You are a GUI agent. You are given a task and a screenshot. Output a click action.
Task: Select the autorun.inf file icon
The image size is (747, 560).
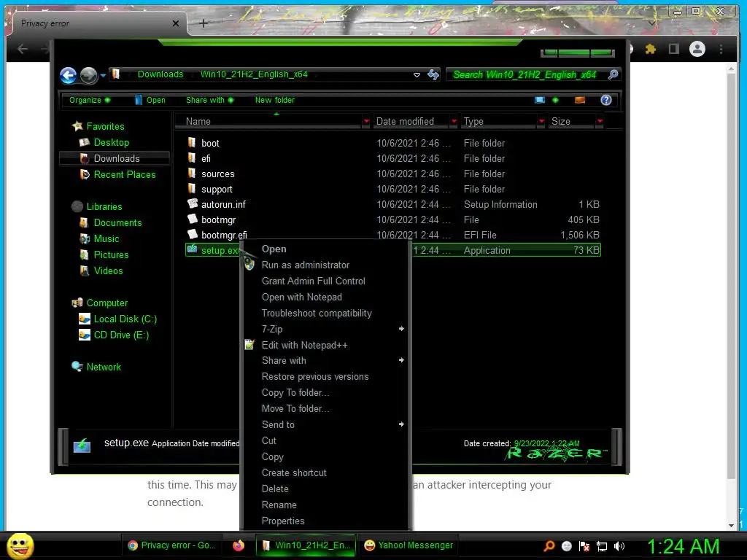pos(192,204)
